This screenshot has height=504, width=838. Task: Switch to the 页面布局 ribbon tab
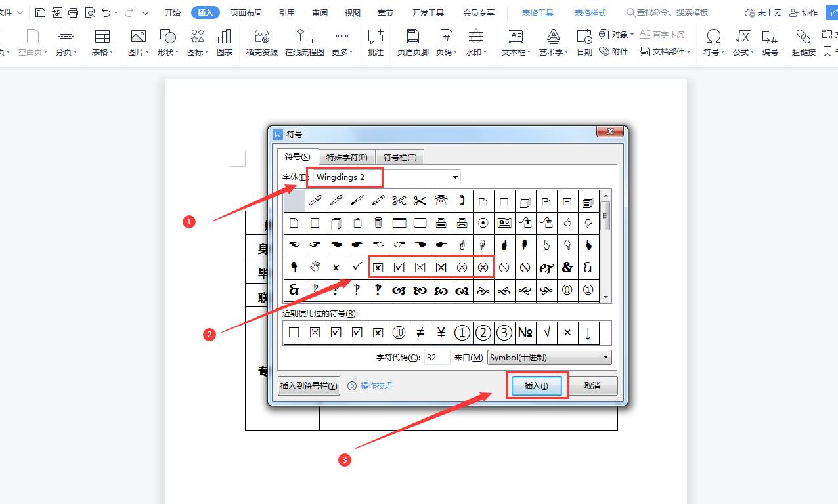click(246, 13)
